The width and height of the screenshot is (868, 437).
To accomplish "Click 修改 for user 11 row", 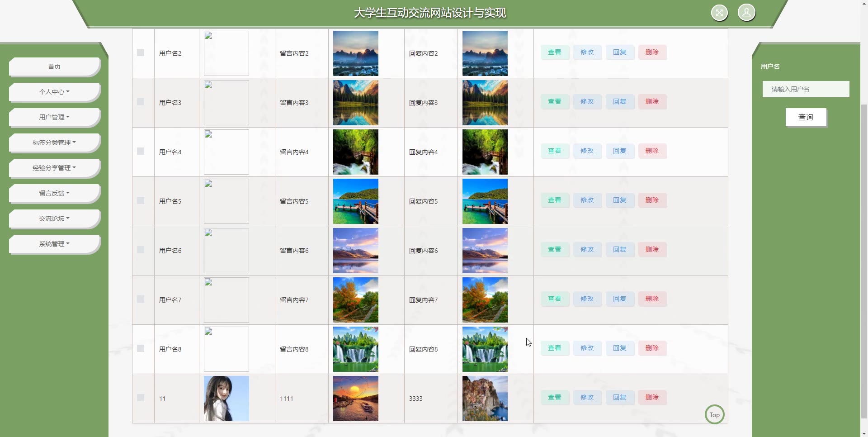I will pyautogui.click(x=587, y=397).
